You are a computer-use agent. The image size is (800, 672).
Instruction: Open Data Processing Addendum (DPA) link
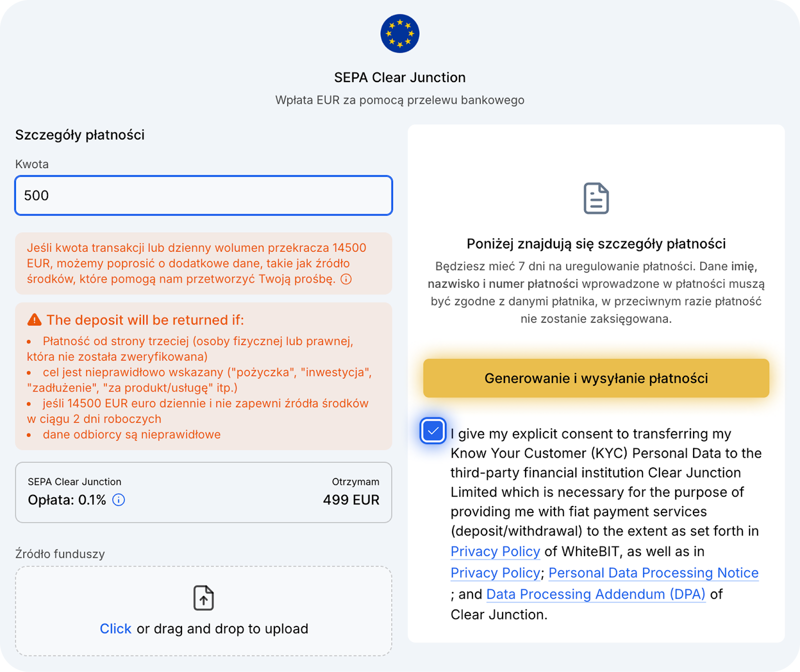(595, 594)
